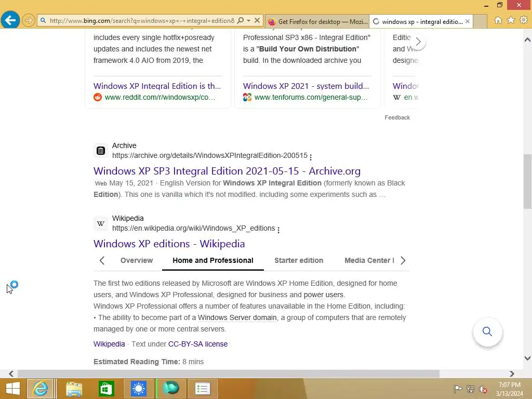Open the checklist app on taskbar
This screenshot has height=399, width=532.
click(203, 389)
